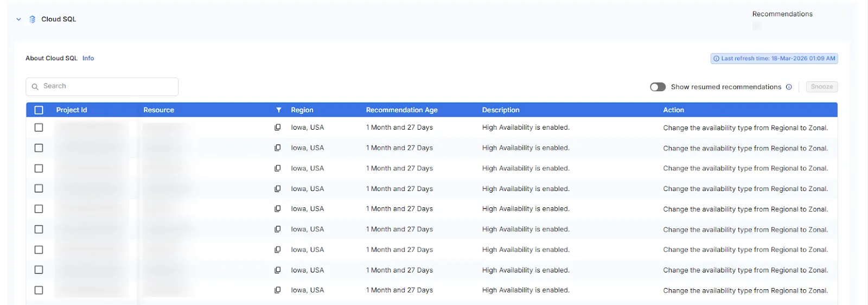
Task: Copy resource name in seventh row
Action: coord(278,250)
